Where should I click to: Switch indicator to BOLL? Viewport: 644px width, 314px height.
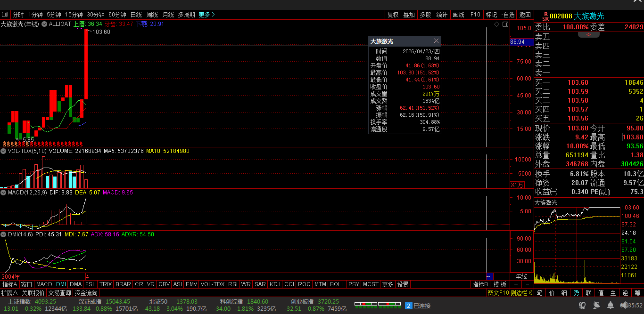click(337, 284)
